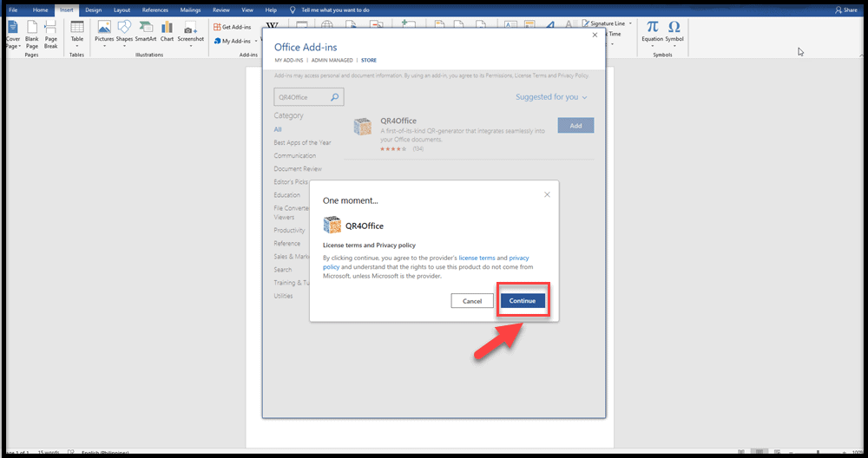868x458 pixels.
Task: Click the Continue button
Action: tap(523, 301)
